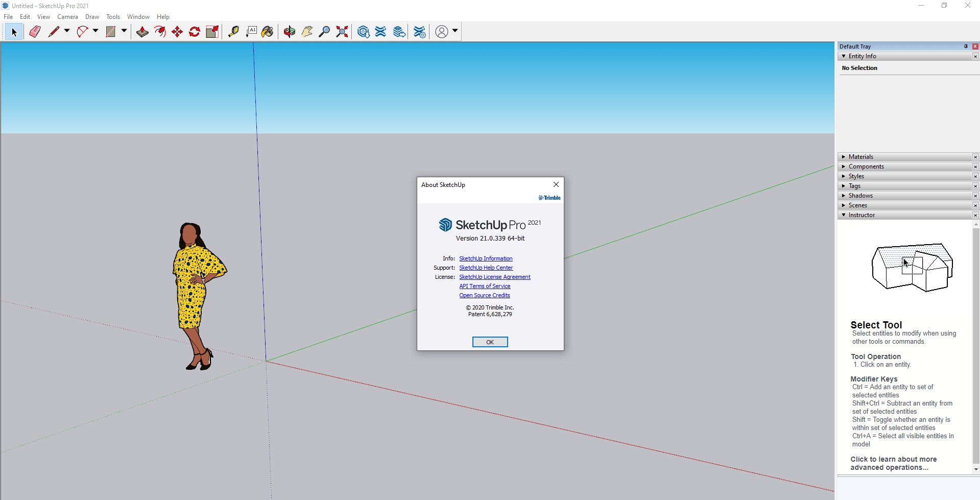Image resolution: width=980 pixels, height=500 pixels.
Task: Open the Arc tool dropdown arrow
Action: point(95,31)
